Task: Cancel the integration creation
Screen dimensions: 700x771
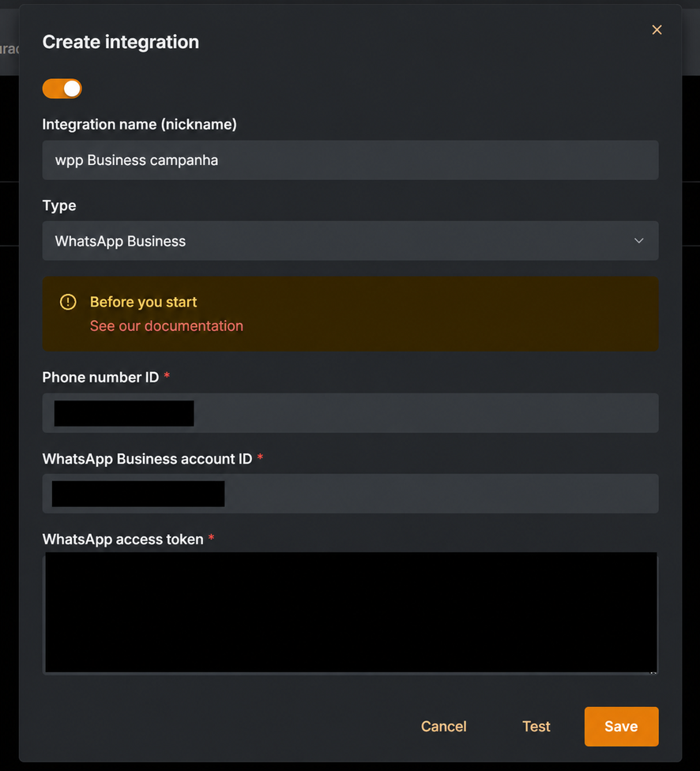Action: [x=444, y=727]
